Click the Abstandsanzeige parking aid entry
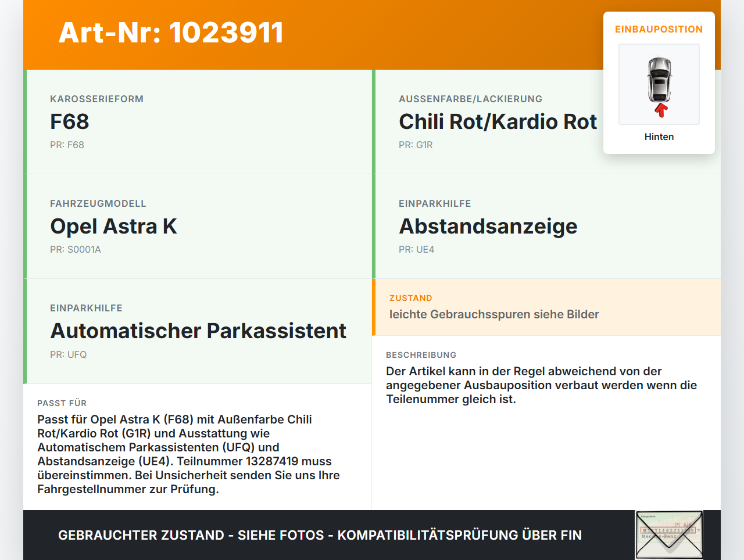 point(488,226)
